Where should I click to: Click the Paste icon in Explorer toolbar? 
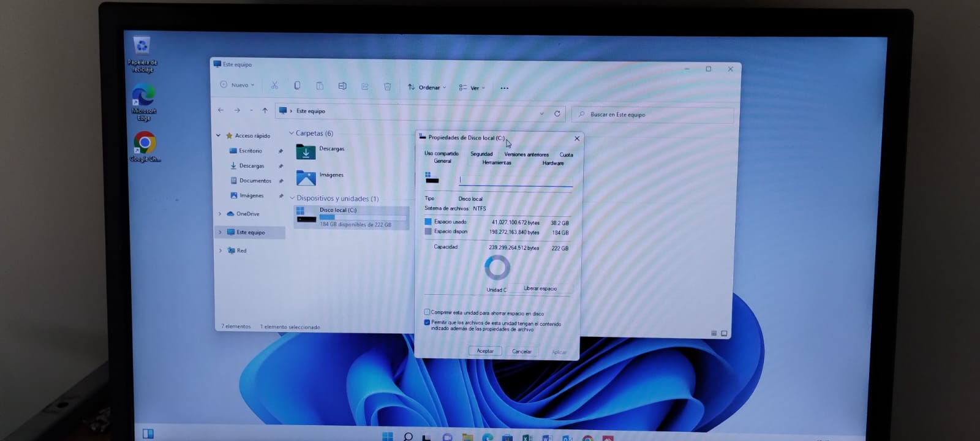pyautogui.click(x=320, y=86)
